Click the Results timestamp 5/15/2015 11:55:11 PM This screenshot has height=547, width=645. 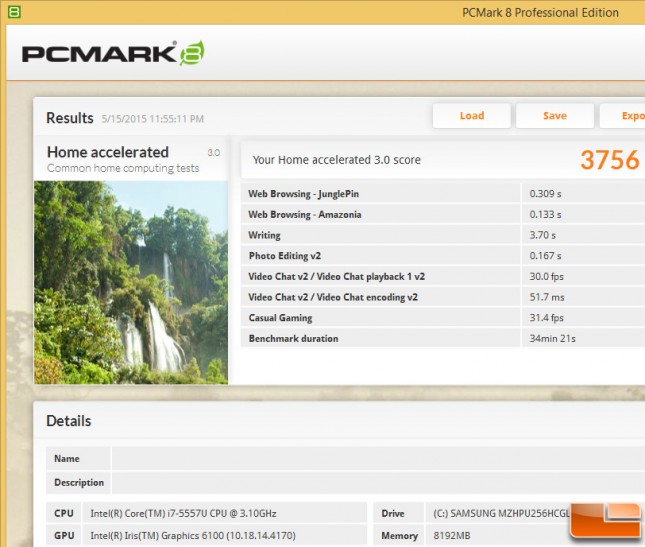point(153,119)
